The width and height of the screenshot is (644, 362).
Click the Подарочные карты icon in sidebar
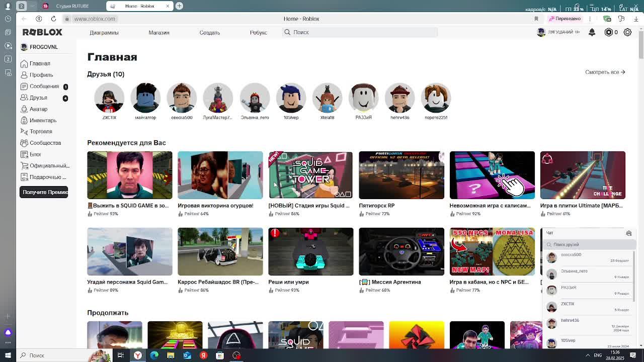(24, 177)
